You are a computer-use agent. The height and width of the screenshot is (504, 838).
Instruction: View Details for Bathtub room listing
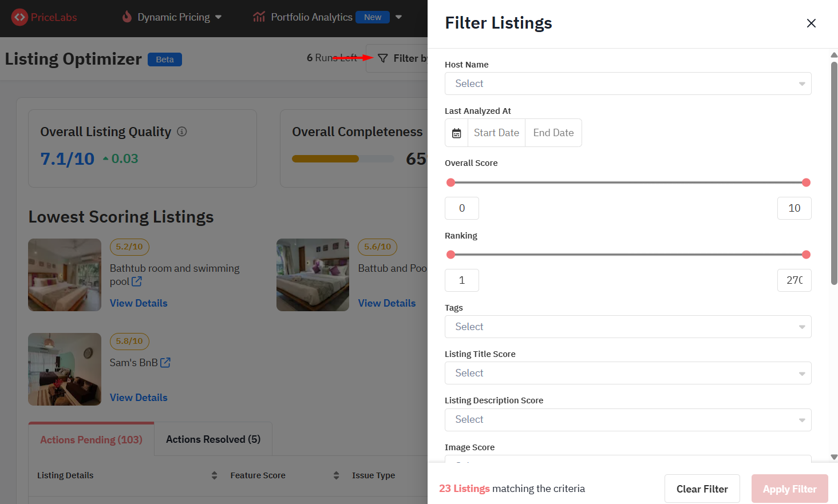139,303
